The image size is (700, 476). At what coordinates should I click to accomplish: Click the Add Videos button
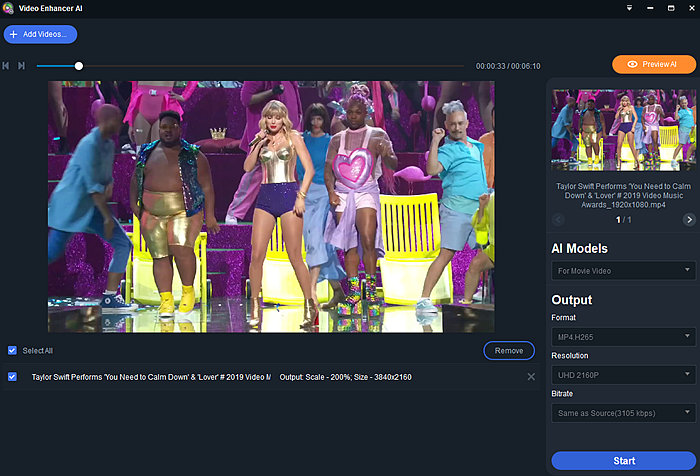[x=40, y=34]
